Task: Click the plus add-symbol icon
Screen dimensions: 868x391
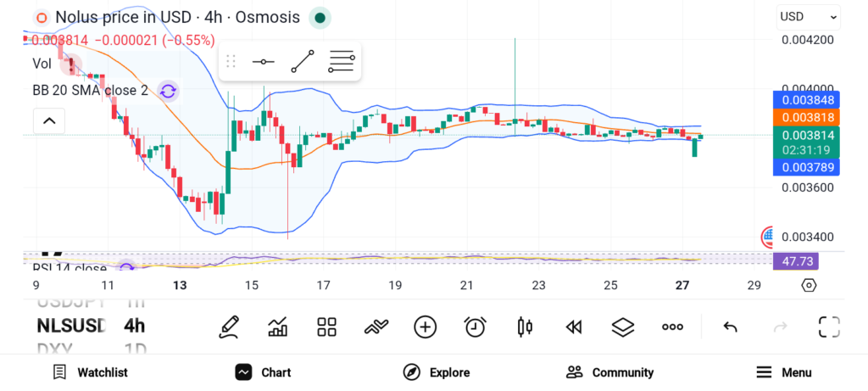Action: 425,327
